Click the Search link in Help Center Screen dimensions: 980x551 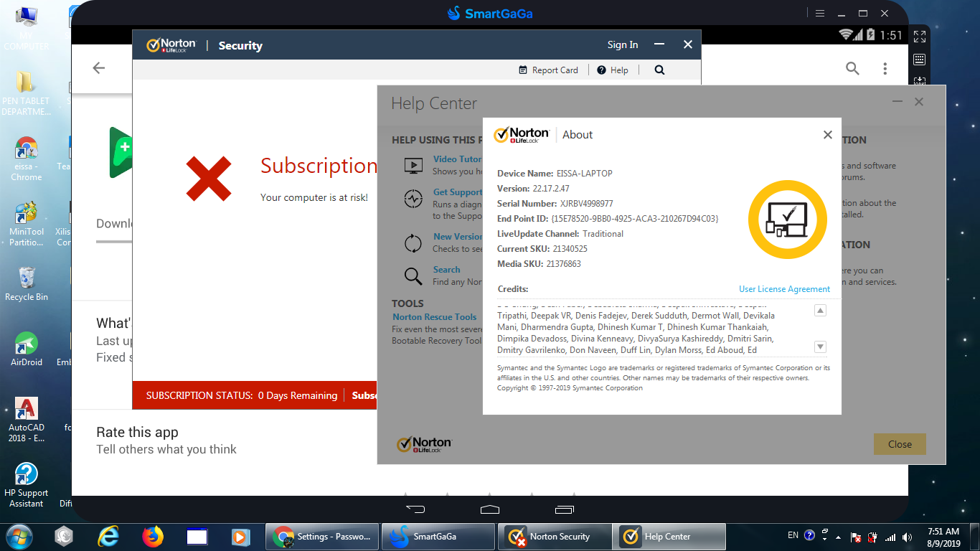(x=446, y=270)
